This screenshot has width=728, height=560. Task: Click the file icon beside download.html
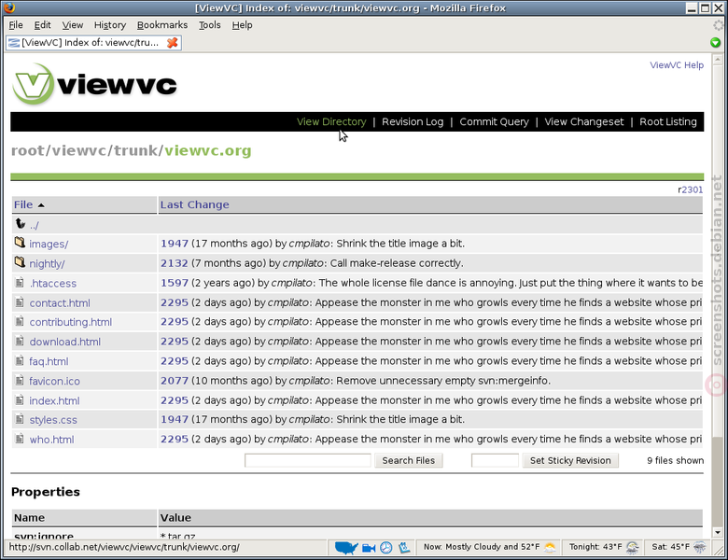pyautogui.click(x=20, y=342)
